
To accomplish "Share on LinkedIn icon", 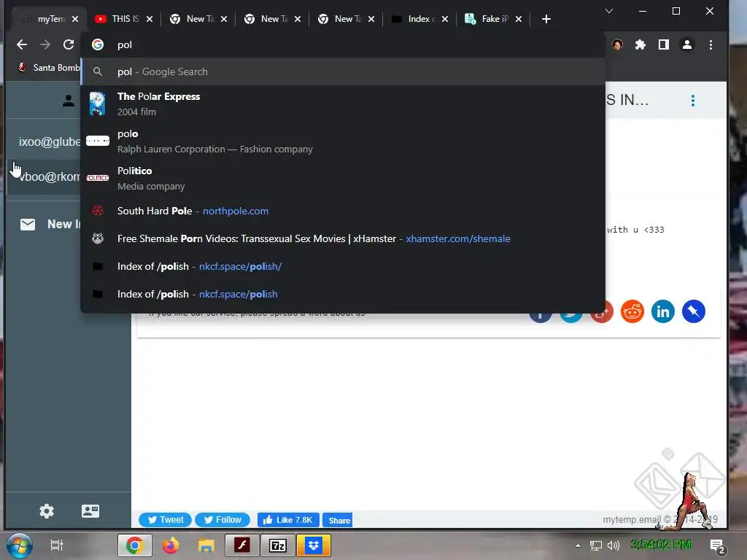I will 662,312.
